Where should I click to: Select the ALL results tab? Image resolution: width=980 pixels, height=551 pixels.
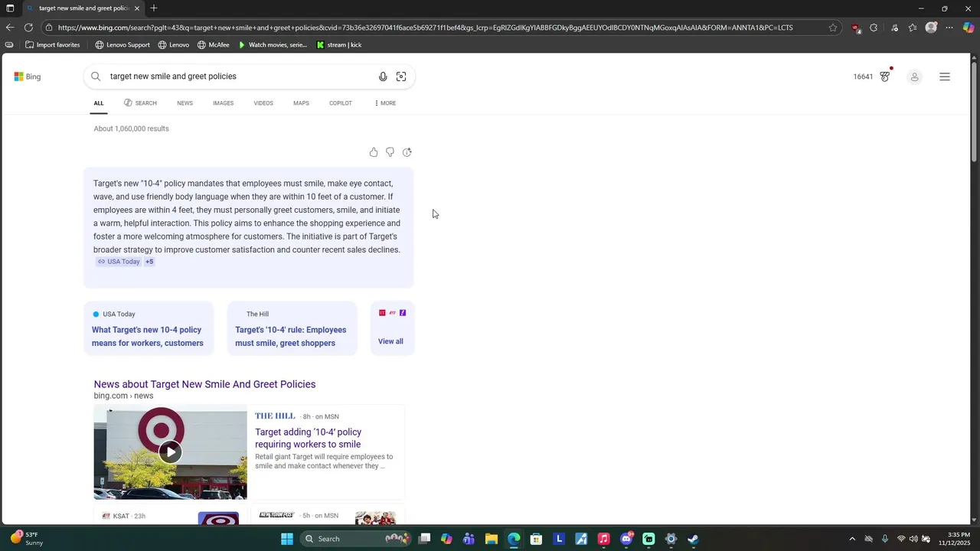click(99, 103)
